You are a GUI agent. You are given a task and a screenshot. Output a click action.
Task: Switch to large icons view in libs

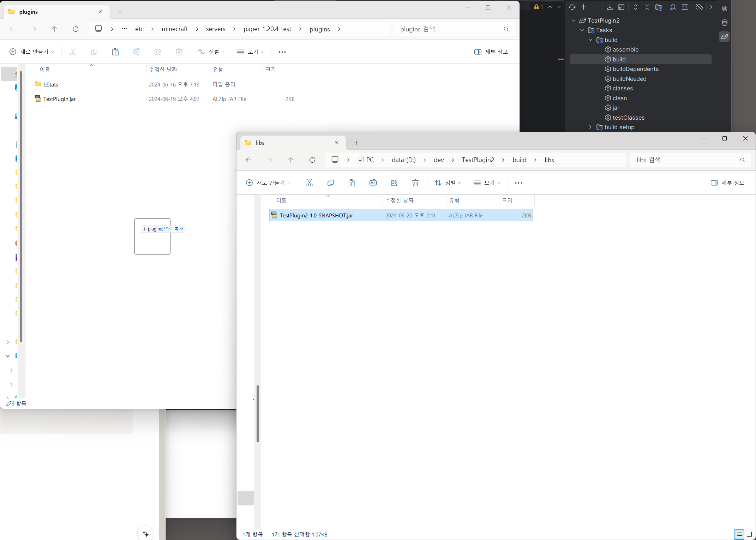pyautogui.click(x=749, y=534)
